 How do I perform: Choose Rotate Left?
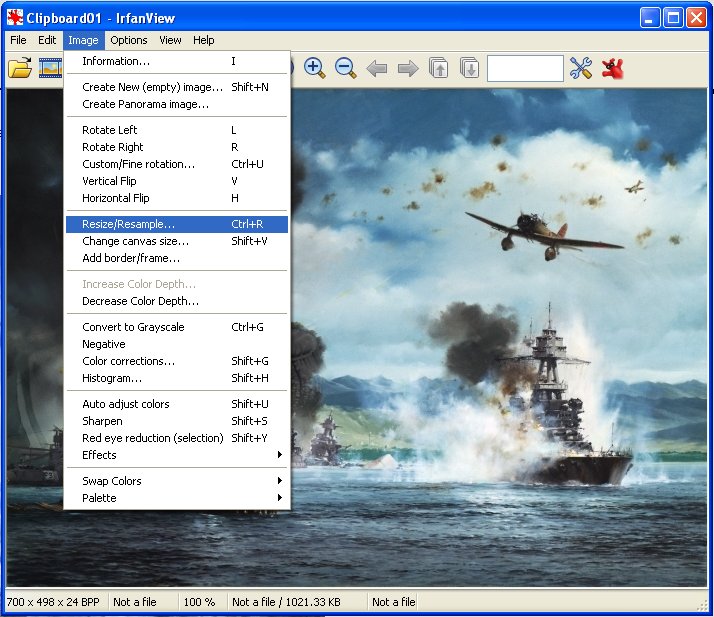coord(177,130)
